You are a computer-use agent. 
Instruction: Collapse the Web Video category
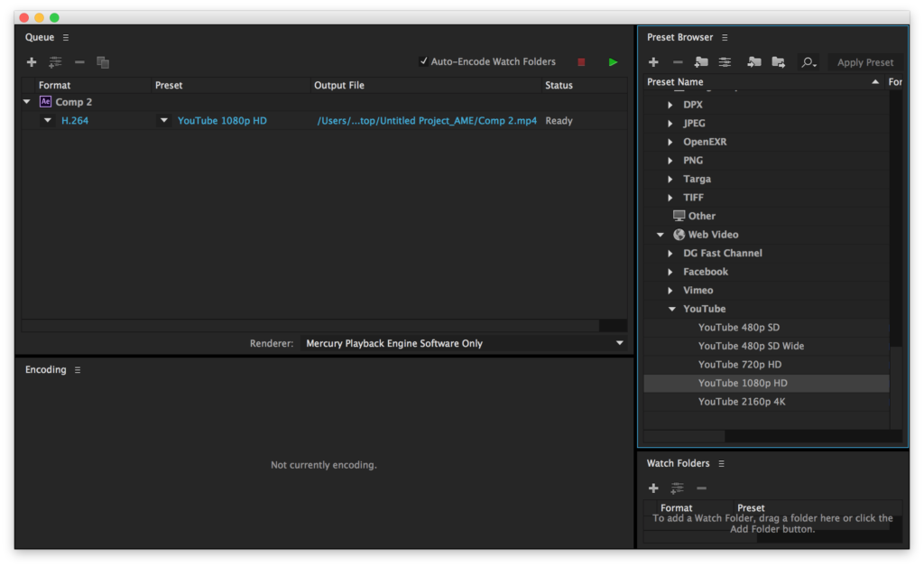(661, 235)
